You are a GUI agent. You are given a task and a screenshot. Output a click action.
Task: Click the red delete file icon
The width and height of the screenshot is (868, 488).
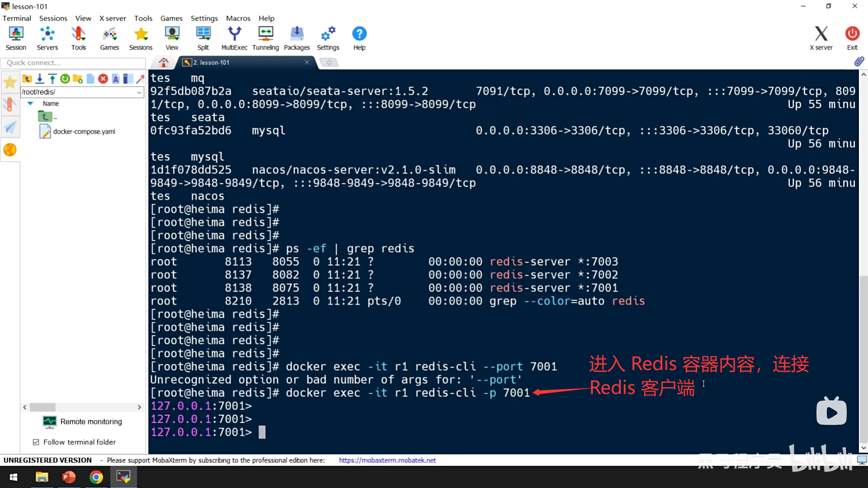click(x=103, y=79)
